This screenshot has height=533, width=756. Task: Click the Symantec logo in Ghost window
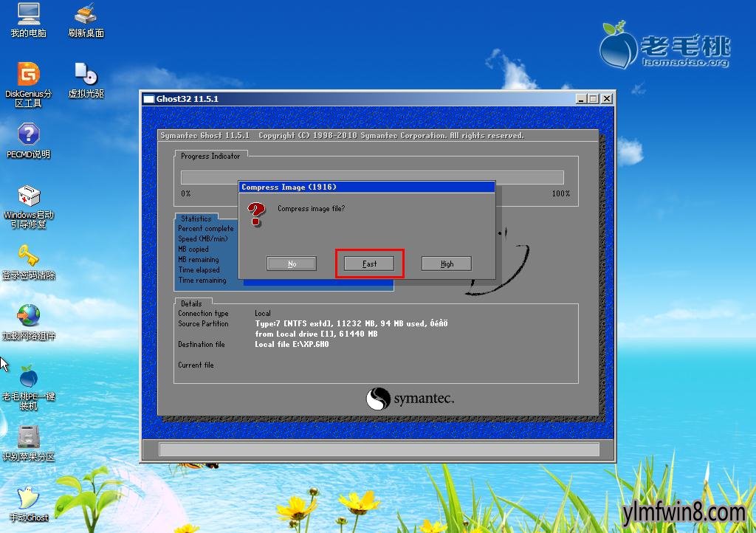[410, 399]
